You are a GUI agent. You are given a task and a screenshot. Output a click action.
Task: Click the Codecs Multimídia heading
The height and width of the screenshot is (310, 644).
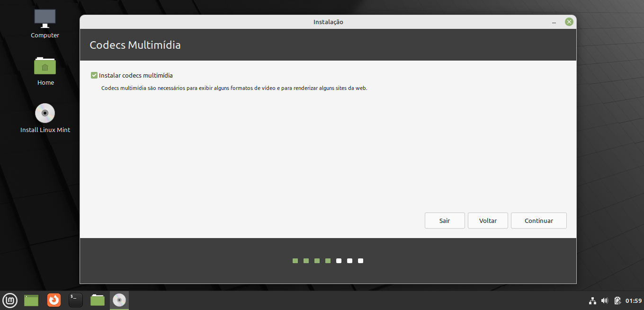coord(135,45)
